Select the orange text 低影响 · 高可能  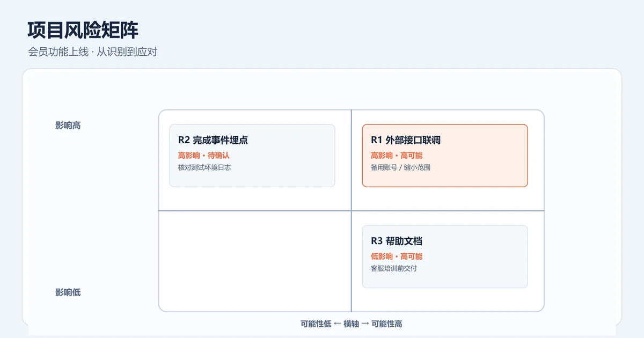pyautogui.click(x=397, y=256)
